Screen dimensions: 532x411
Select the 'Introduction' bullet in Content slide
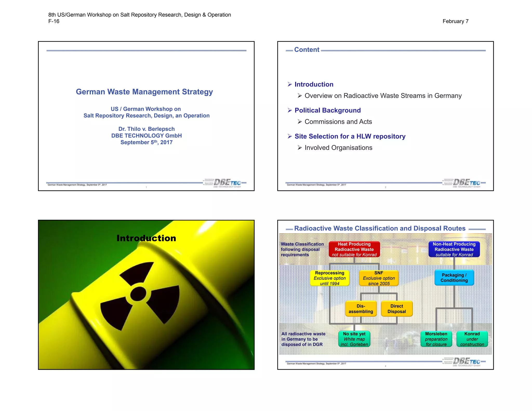pos(314,84)
